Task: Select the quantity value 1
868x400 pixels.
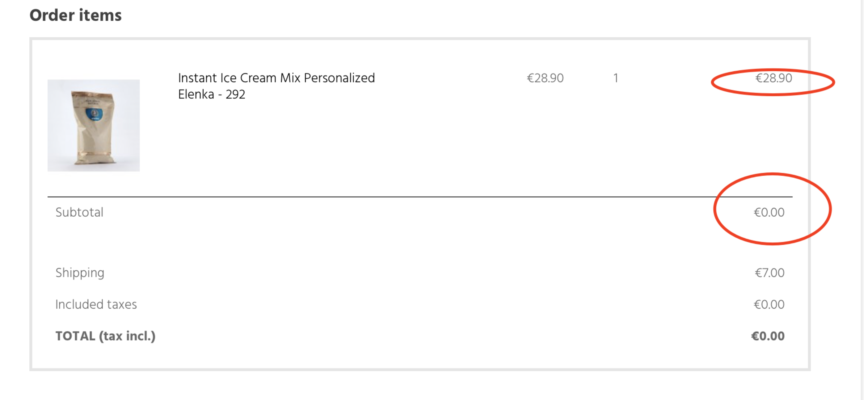Action: pos(615,78)
